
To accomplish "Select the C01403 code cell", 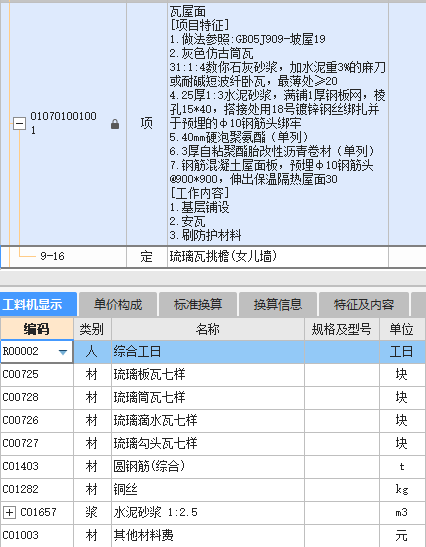I will pyautogui.click(x=37, y=467).
